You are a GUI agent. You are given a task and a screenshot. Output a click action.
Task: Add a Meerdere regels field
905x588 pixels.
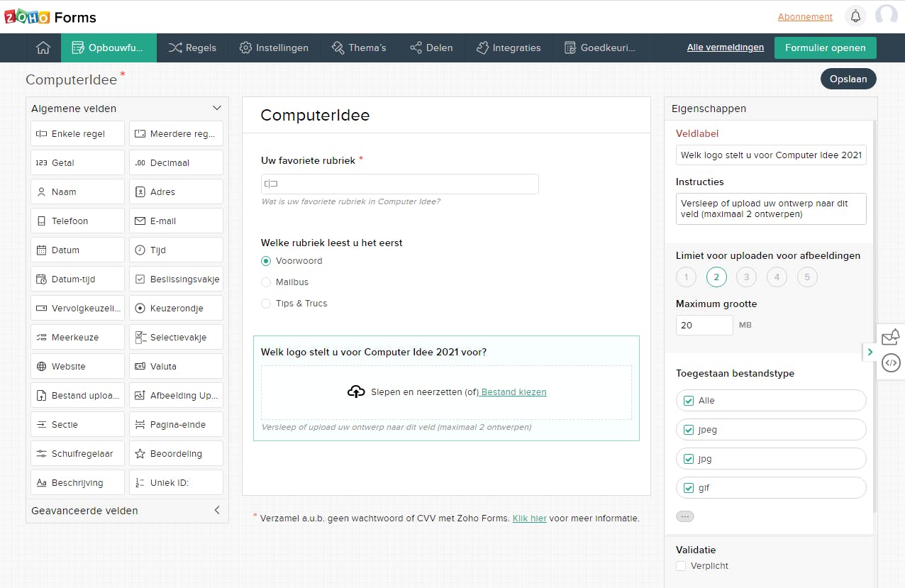pos(177,133)
